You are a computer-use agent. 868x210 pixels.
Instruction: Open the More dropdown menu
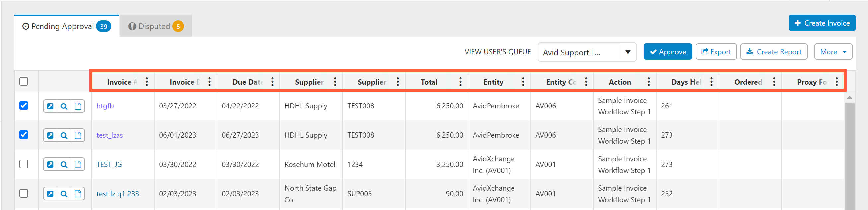point(832,52)
